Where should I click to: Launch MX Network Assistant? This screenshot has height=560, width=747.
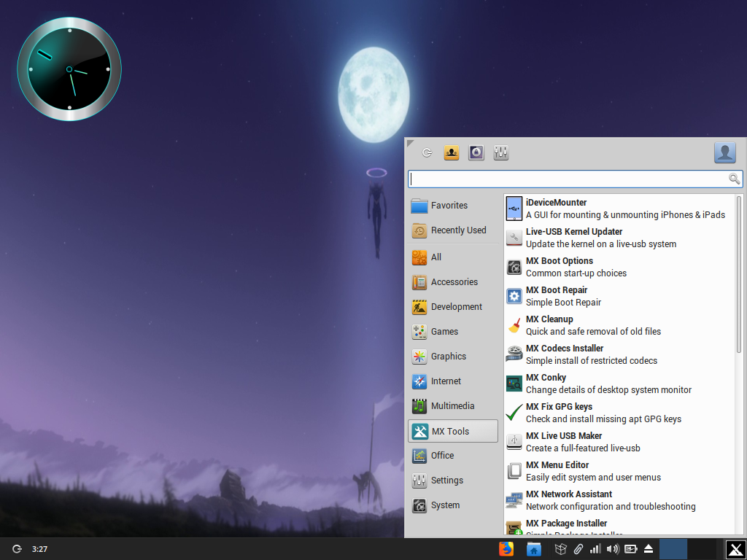pos(619,500)
